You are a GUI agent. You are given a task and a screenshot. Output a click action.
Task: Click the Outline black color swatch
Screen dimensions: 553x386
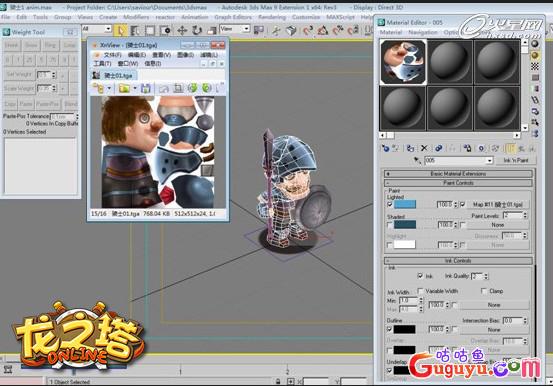click(405, 329)
